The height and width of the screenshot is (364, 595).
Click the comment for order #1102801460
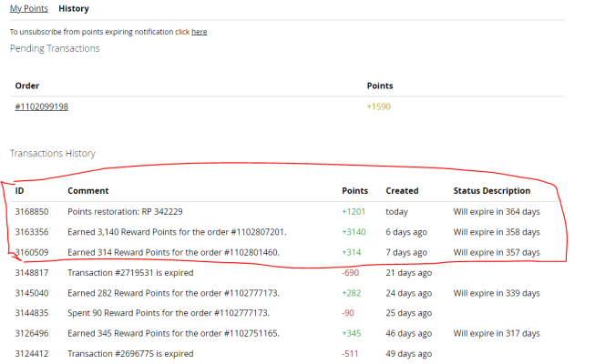(x=173, y=252)
